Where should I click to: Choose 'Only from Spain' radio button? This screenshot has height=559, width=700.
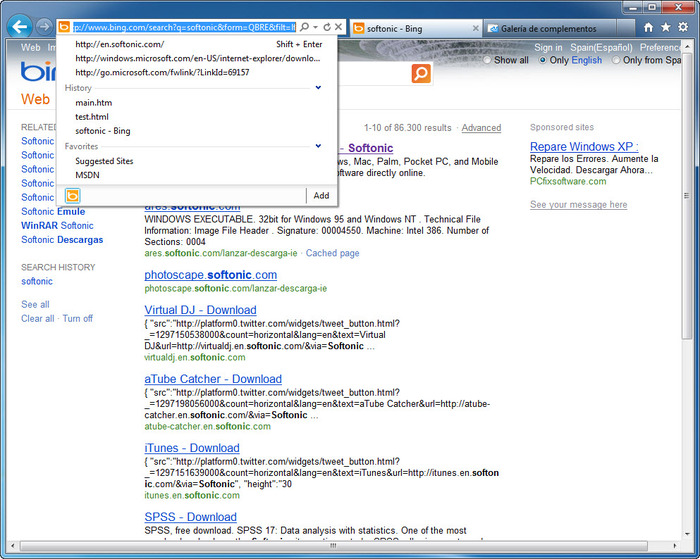pos(615,60)
